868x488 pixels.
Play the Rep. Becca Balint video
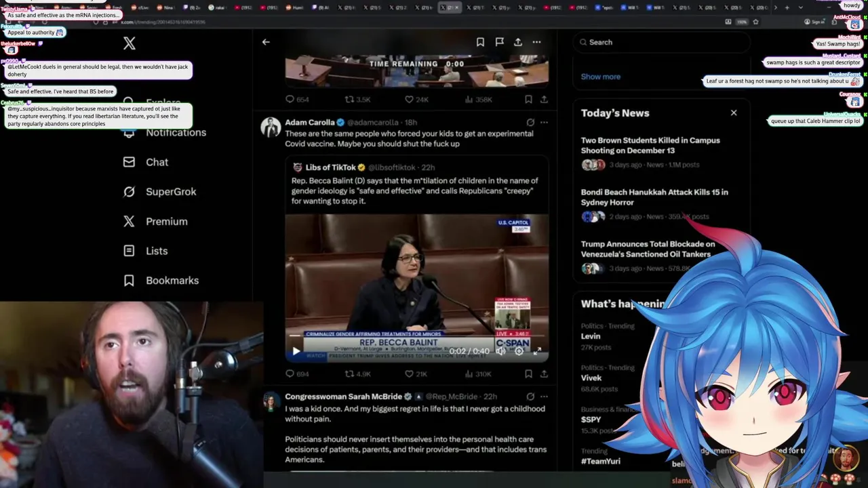point(296,351)
